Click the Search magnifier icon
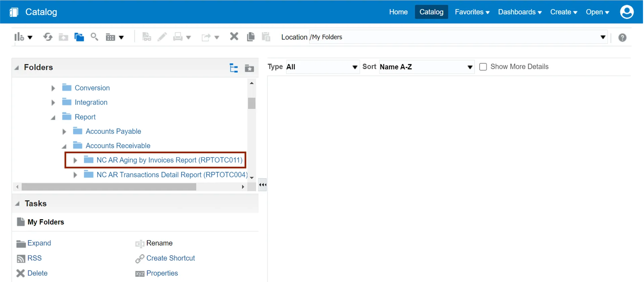 [x=94, y=37]
